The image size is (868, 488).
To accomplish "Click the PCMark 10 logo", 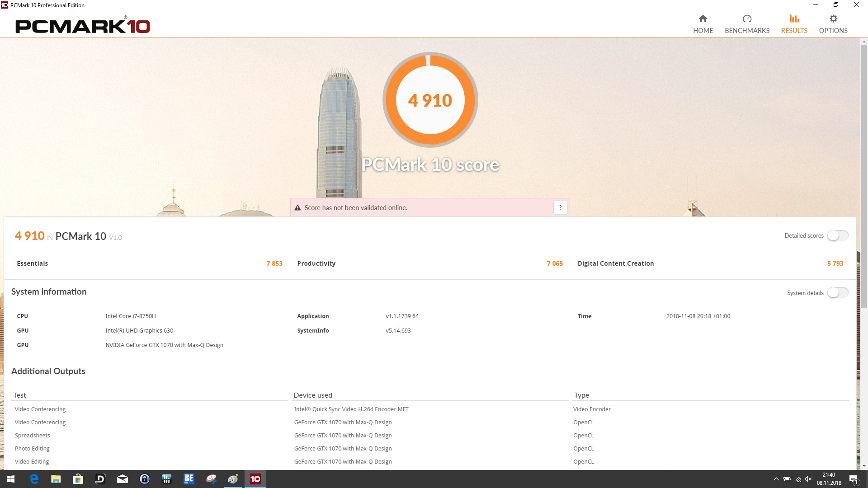I will point(83,26).
